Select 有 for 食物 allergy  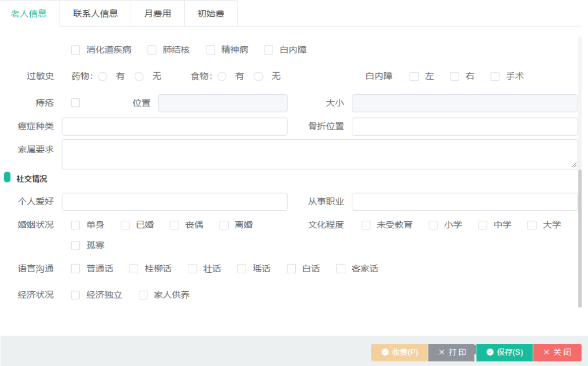pos(222,77)
